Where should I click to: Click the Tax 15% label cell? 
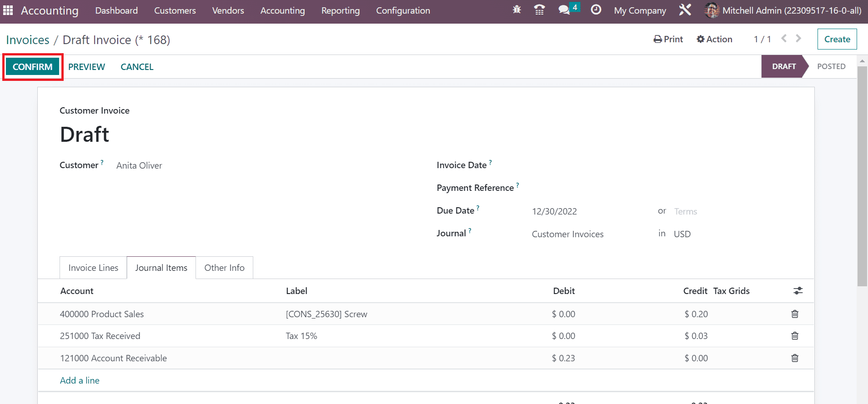pyautogui.click(x=301, y=336)
